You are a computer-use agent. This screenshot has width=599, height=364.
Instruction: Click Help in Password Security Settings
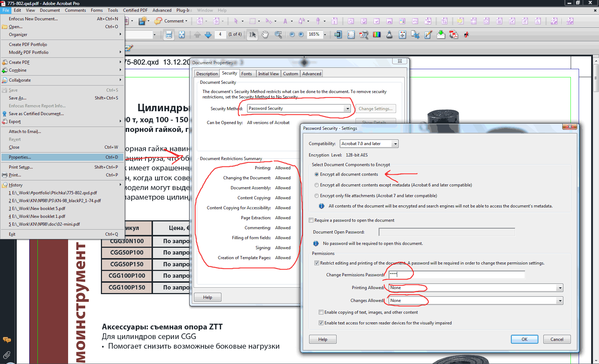pyautogui.click(x=323, y=339)
